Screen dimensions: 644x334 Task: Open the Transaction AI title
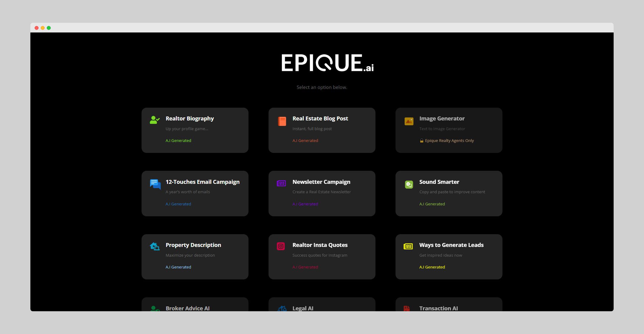click(439, 308)
